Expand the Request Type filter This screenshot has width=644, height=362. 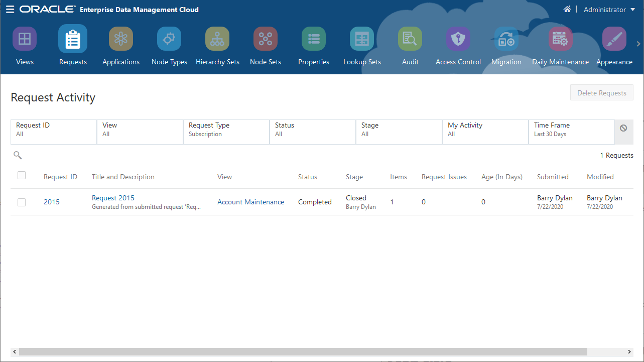pyautogui.click(x=226, y=130)
